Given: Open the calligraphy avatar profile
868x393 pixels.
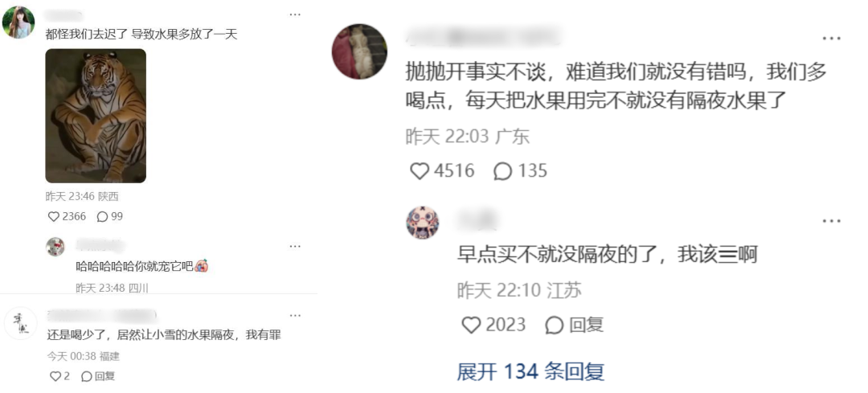Looking at the screenshot, I should coord(20,323).
